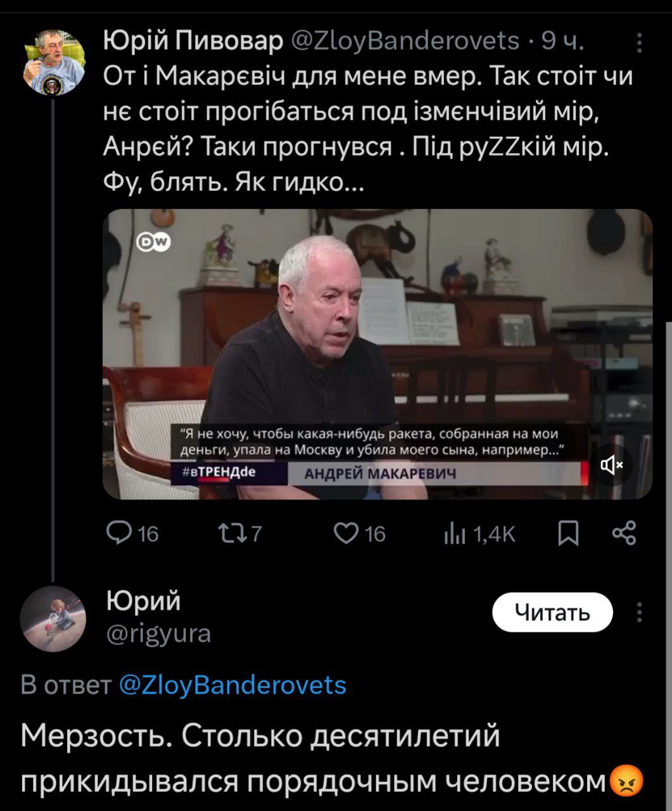Viewport: 672px width, 811px height.
Task: Click the Юрій Пивовар display name
Action: click(193, 41)
